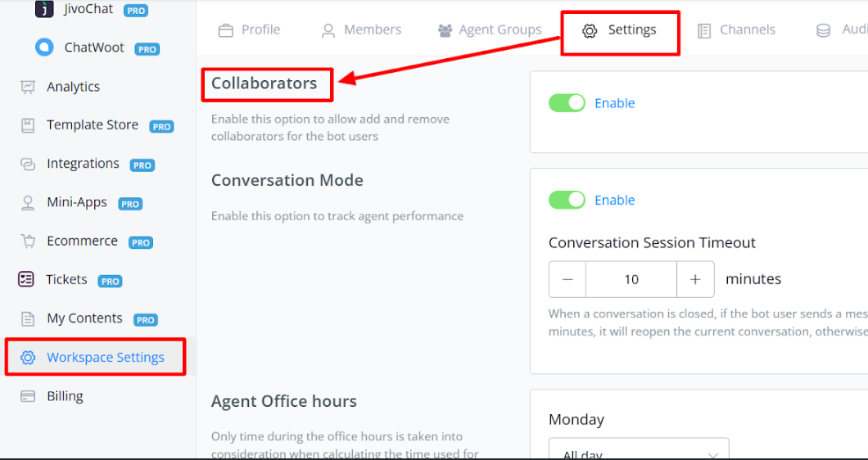
Task: Disable the Collaborators toggle
Action: click(x=567, y=103)
